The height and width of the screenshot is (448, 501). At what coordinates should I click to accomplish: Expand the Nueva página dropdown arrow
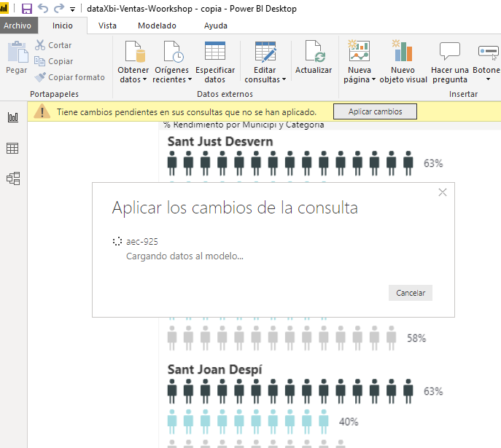(373, 79)
